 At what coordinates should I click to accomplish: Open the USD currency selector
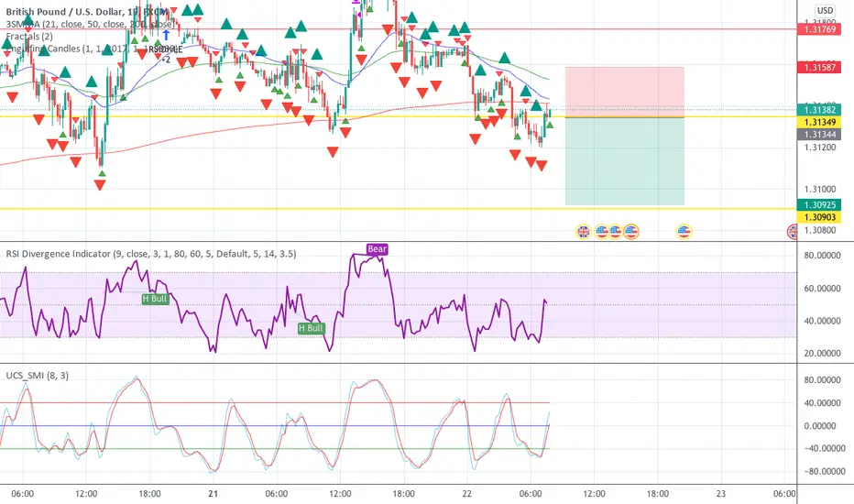pyautogui.click(x=825, y=10)
